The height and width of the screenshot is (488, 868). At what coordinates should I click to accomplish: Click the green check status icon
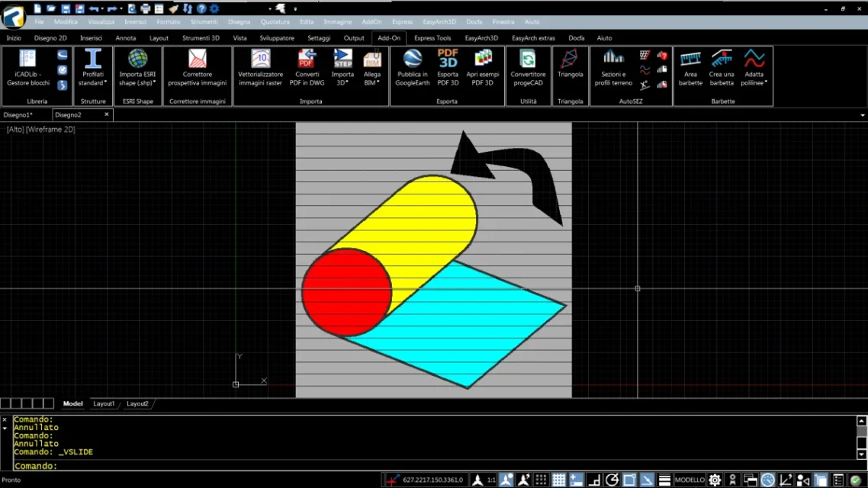coord(856,480)
